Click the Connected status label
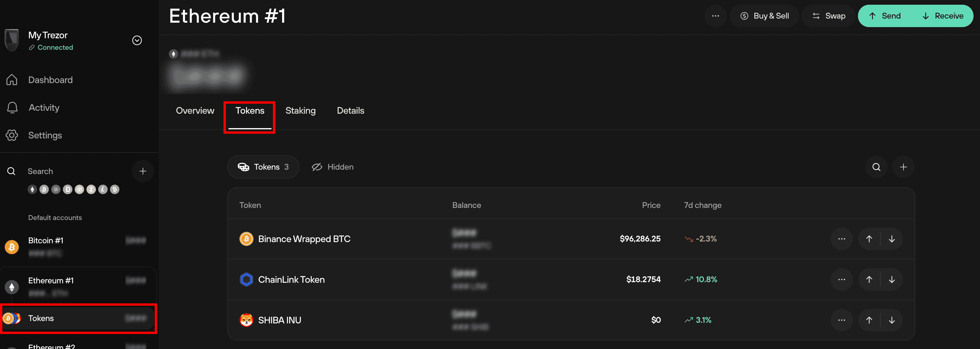 [x=55, y=48]
